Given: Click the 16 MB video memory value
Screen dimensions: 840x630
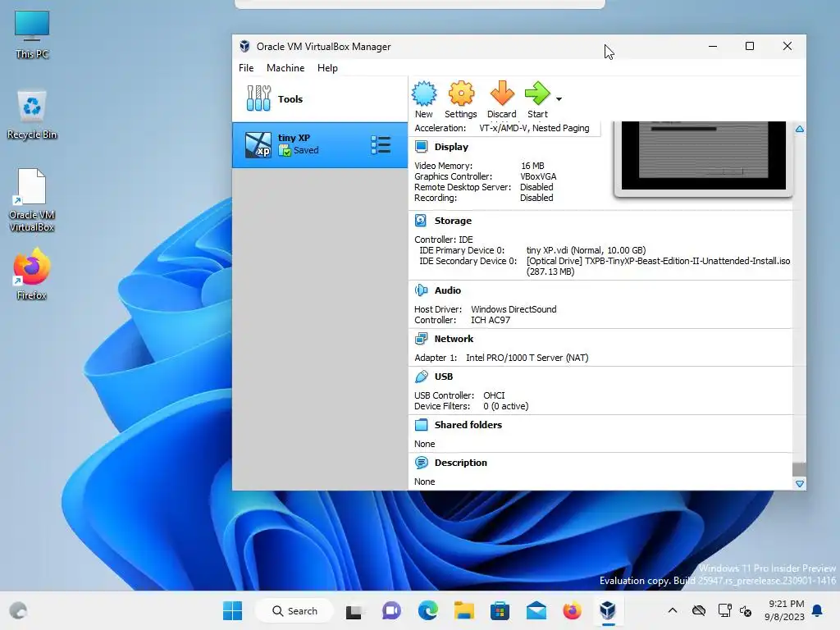Looking at the screenshot, I should pyautogui.click(x=532, y=166).
